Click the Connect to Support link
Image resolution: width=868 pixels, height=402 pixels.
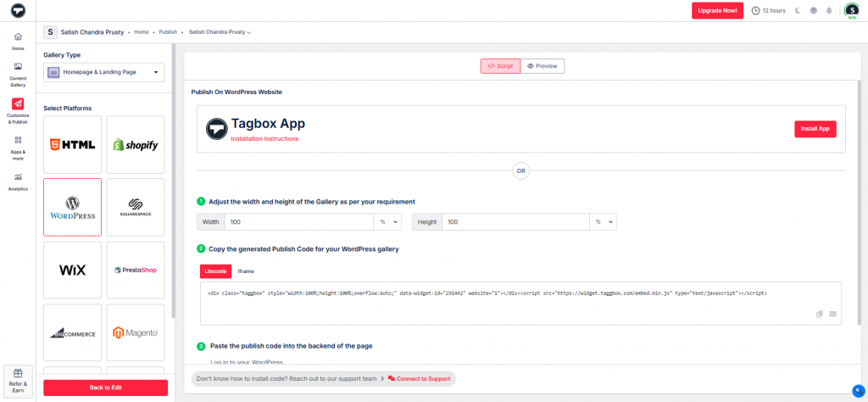tap(419, 378)
